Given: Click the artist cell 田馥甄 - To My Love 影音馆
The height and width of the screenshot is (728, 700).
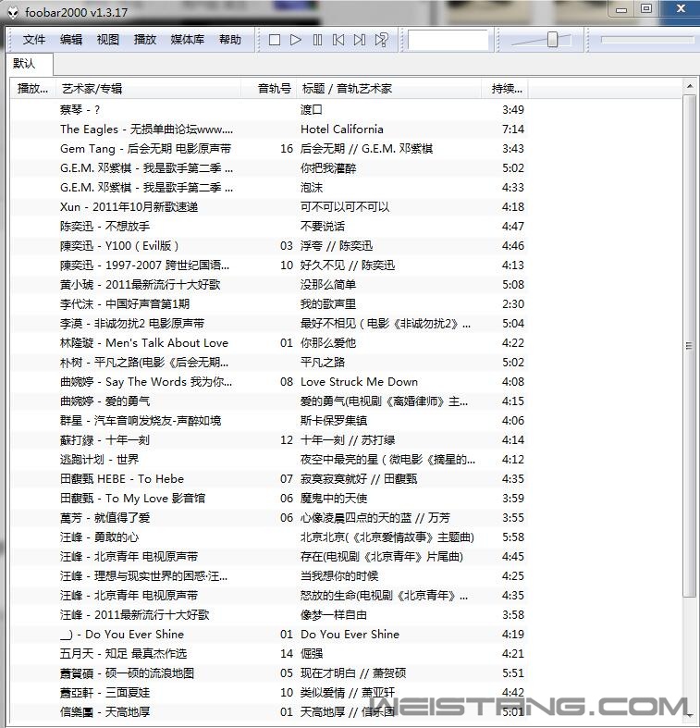Looking at the screenshot, I should pyautogui.click(x=133, y=499).
